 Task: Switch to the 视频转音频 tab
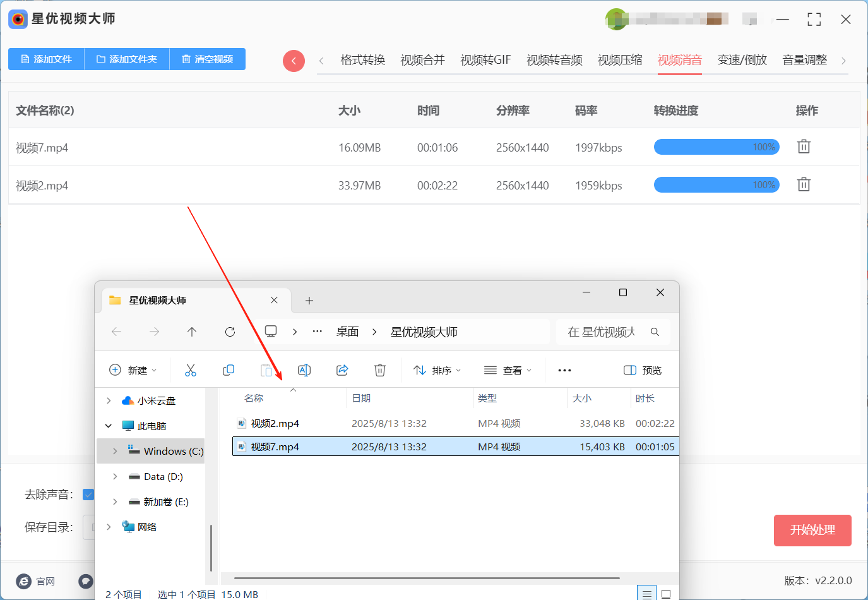554,60
